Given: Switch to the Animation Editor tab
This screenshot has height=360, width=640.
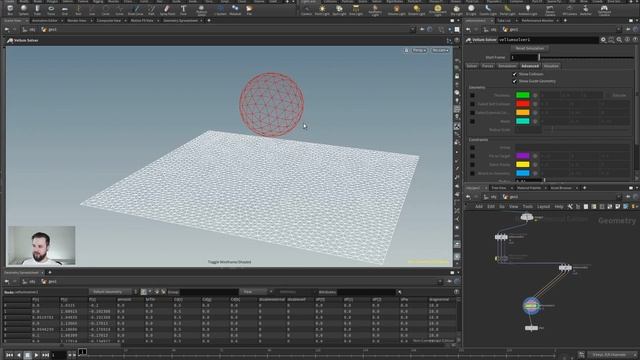Looking at the screenshot, I should tap(45, 20).
